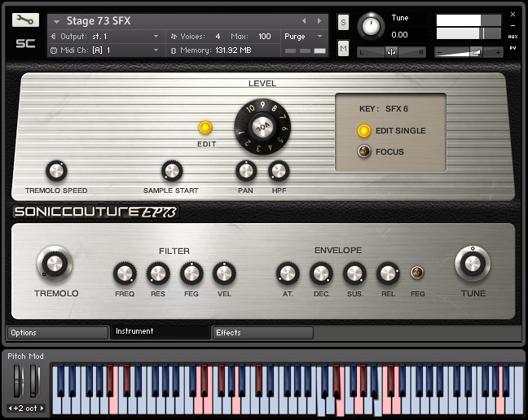The height and width of the screenshot is (420, 528).
Task: Click the large TREMOLO knob
Action: pyautogui.click(x=55, y=264)
